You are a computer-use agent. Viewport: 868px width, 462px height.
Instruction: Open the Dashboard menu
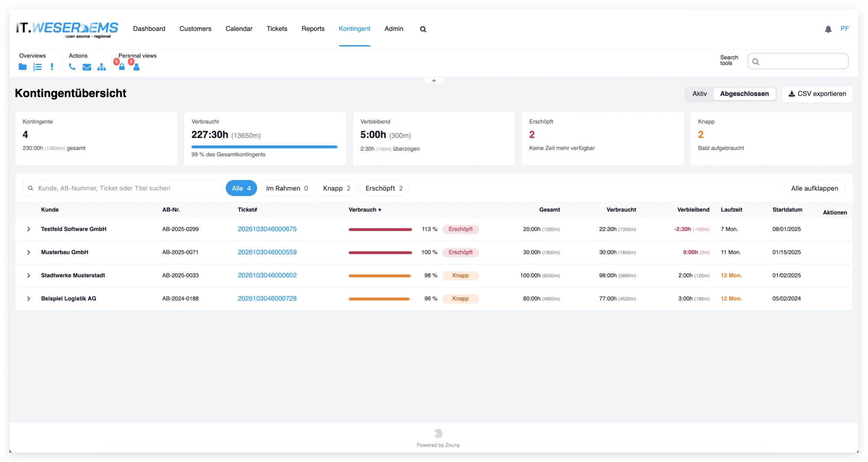click(149, 29)
